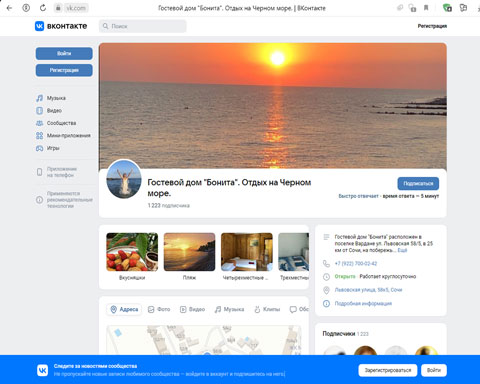Click the clock icon by working hours
Image resolution: width=480 pixels, height=384 pixels.
(326, 277)
